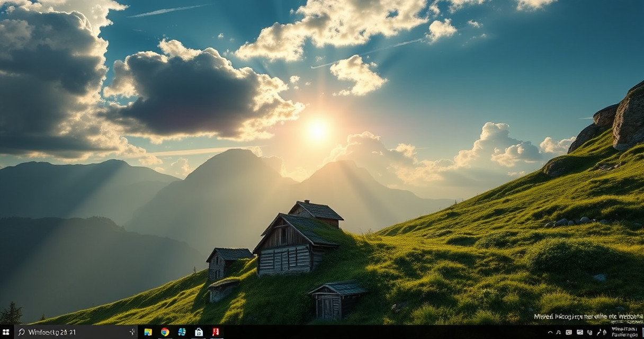
Task: Expand the hidden system tray icons chevron
Action: pos(550,332)
